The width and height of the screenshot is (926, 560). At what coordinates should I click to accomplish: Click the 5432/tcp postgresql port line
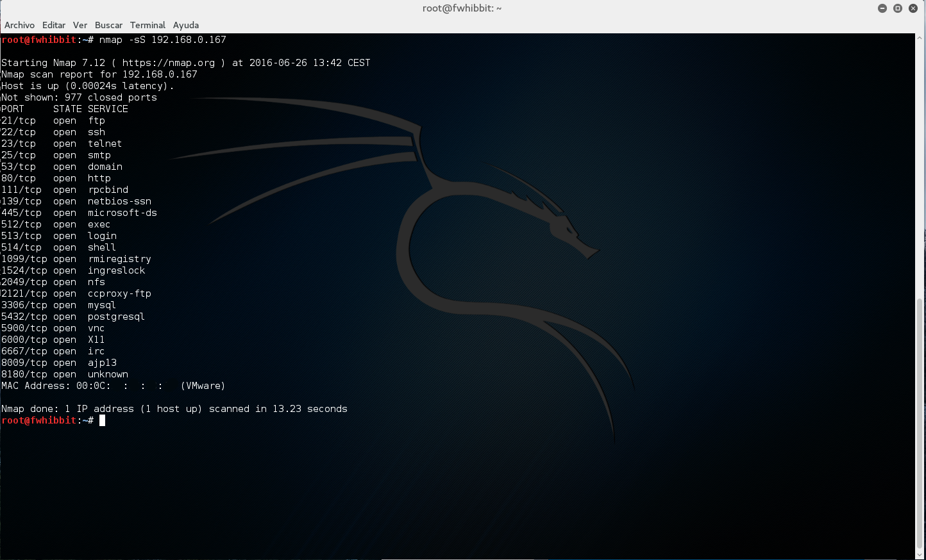point(73,317)
